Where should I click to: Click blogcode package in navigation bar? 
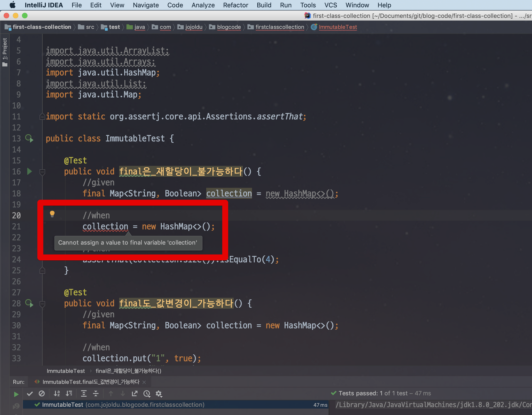click(x=225, y=27)
